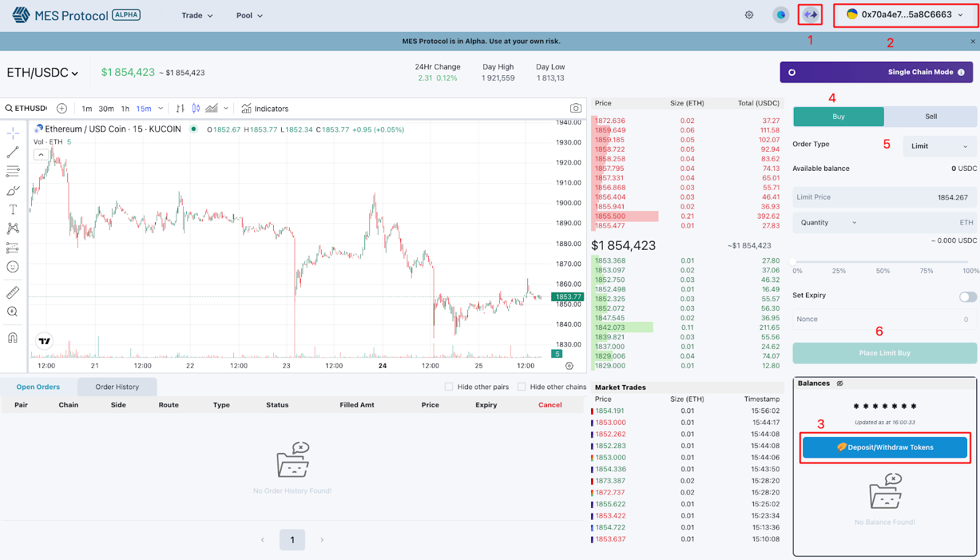The image size is (980, 560).
Task: Toggle balances visibility eye icon
Action: coord(840,384)
